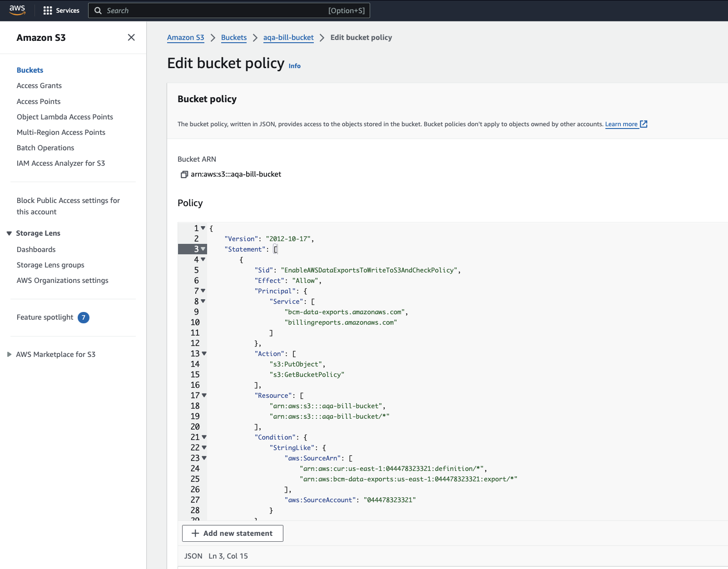Click Add new statement button
The image size is (728, 569).
pyautogui.click(x=233, y=534)
